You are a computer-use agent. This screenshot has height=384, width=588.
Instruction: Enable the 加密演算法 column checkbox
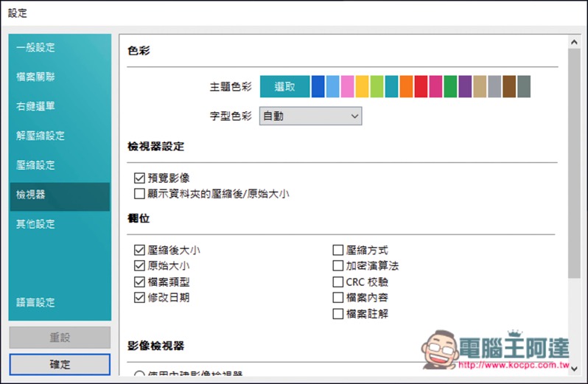pyautogui.click(x=338, y=266)
